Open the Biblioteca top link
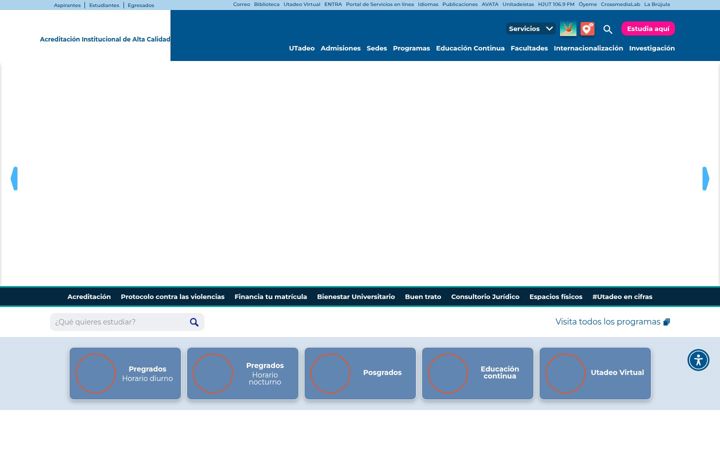Viewport: 720px width, 450px height. (x=266, y=4)
